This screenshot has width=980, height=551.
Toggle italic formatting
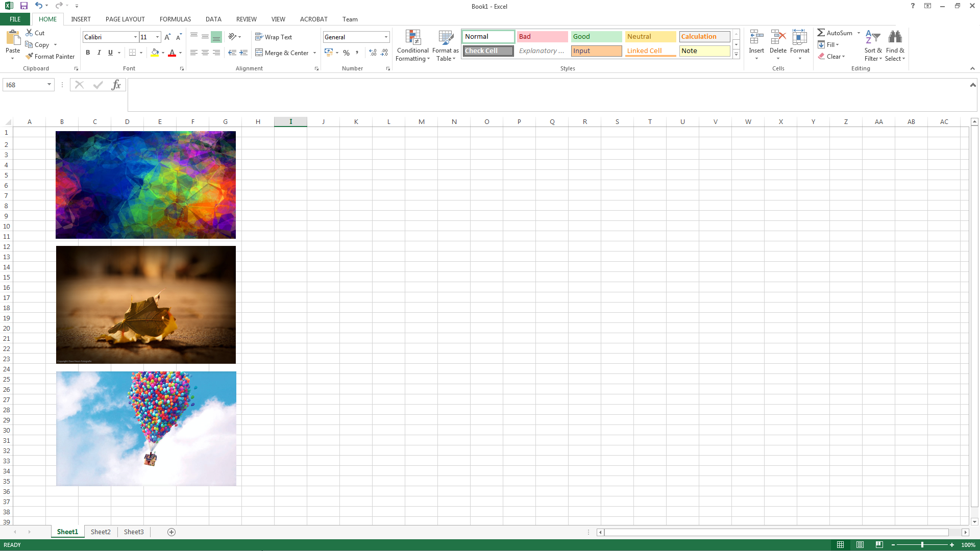click(x=99, y=53)
